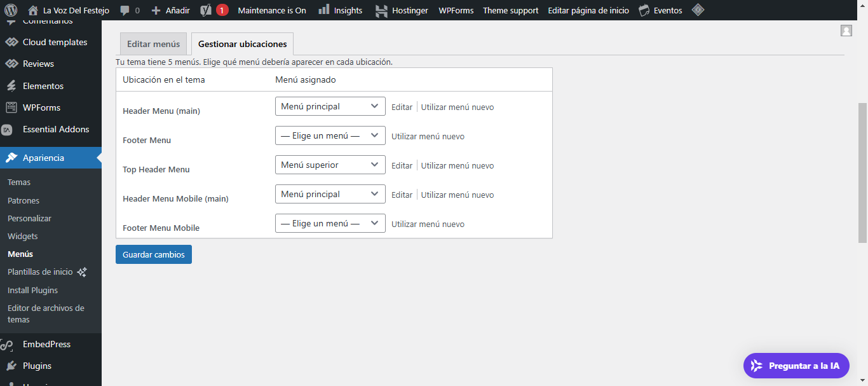Switch to the Editar menús tab

153,44
